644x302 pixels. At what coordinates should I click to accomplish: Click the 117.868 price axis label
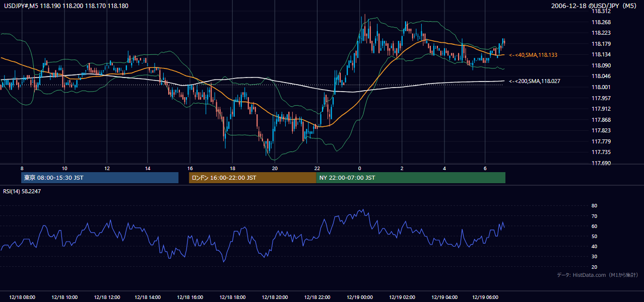(x=601, y=120)
